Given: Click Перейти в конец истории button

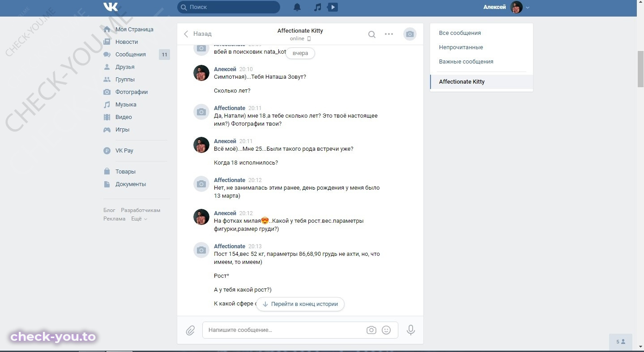Looking at the screenshot, I should coord(300,304).
